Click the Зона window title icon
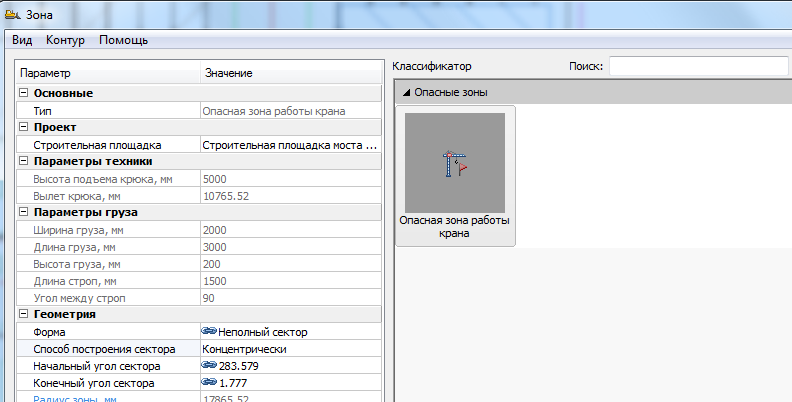The image size is (792, 402). (x=12, y=15)
